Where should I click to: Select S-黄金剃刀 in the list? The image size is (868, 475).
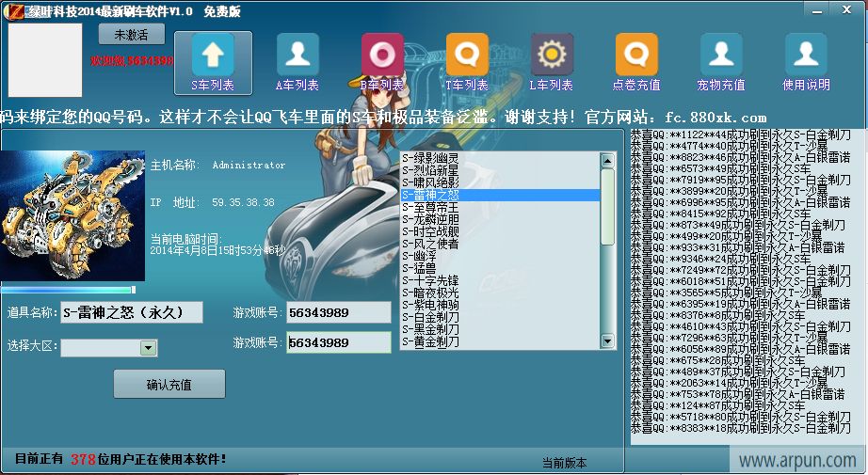[x=501, y=341]
